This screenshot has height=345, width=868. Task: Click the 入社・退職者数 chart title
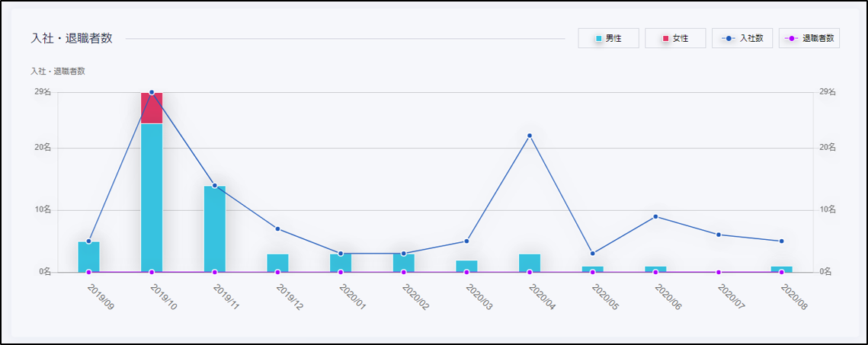coord(72,38)
